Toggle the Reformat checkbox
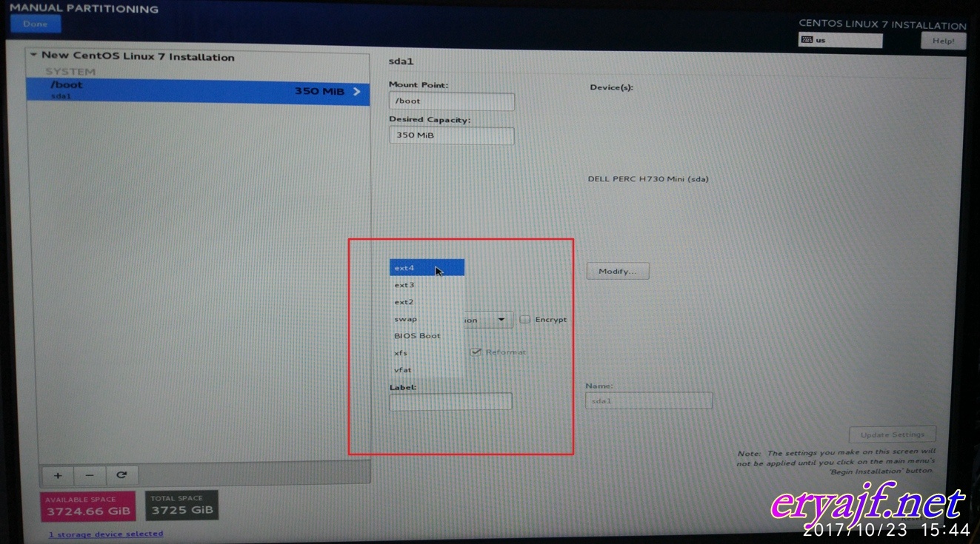This screenshot has height=544, width=980. (476, 352)
